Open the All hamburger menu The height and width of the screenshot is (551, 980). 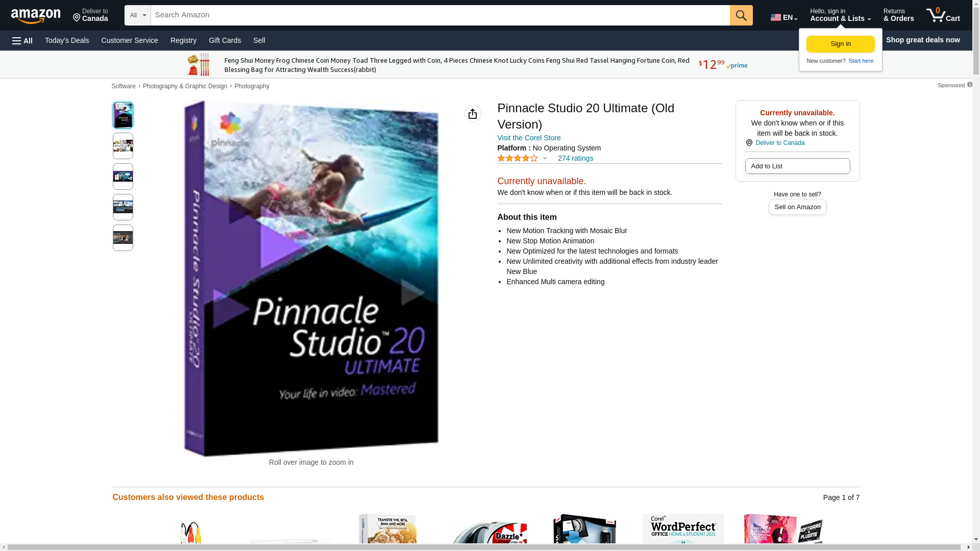coord(22,40)
